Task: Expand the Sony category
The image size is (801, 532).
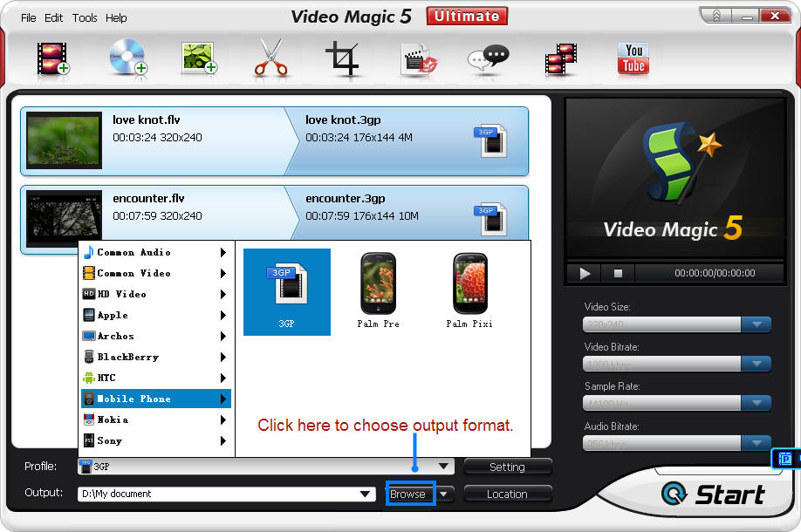Action: click(156, 440)
